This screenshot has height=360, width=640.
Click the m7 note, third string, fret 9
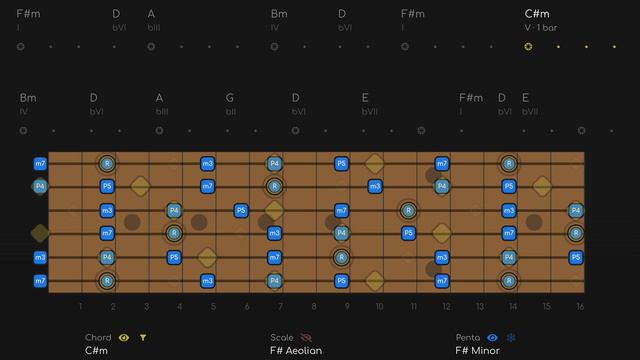[x=342, y=211]
